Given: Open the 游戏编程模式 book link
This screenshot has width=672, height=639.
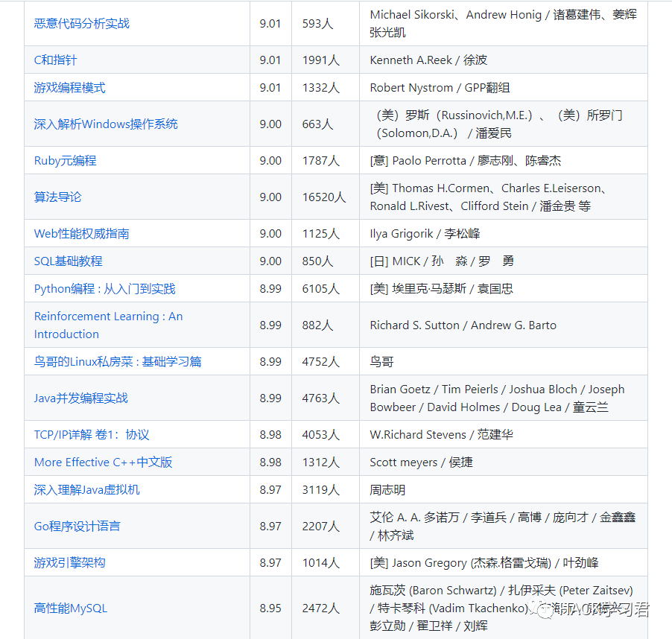Looking at the screenshot, I should [x=69, y=87].
